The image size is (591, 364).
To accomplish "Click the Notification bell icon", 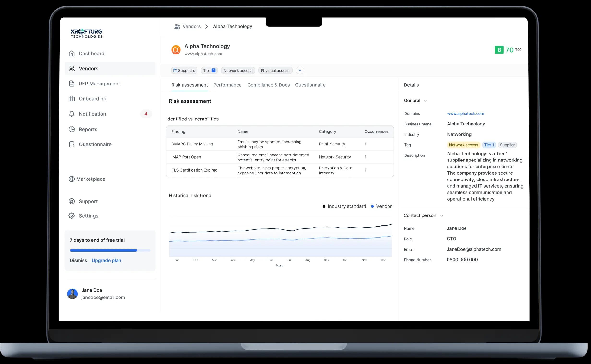I will [x=72, y=114].
